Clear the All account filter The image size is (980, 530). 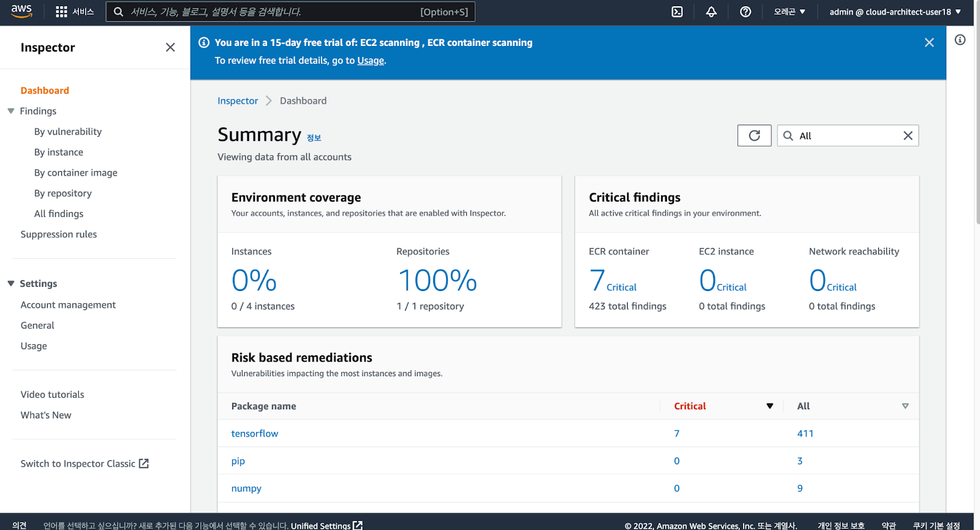tap(908, 135)
